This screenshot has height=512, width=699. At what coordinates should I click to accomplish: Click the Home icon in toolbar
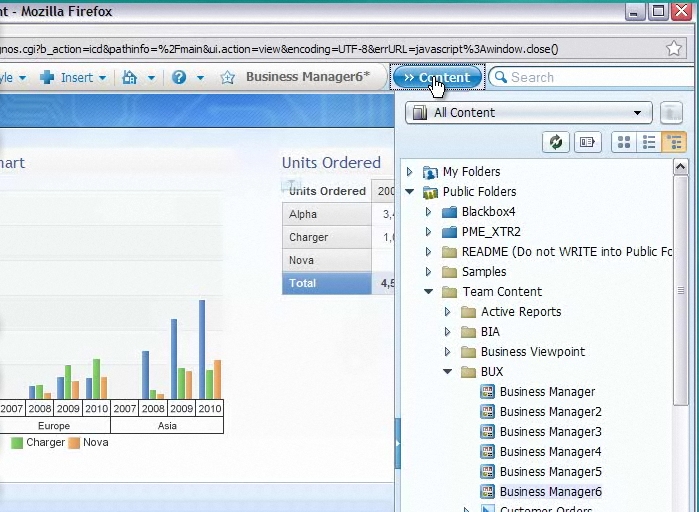click(129, 78)
